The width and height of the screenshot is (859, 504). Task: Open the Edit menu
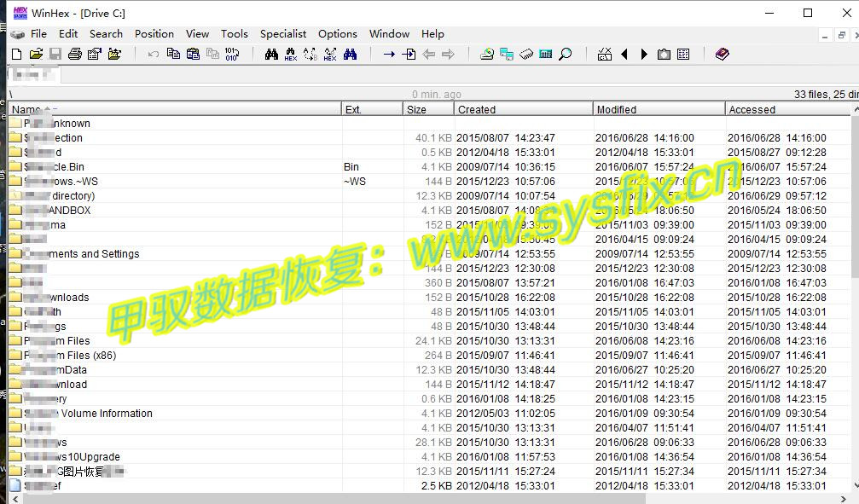[x=68, y=34]
